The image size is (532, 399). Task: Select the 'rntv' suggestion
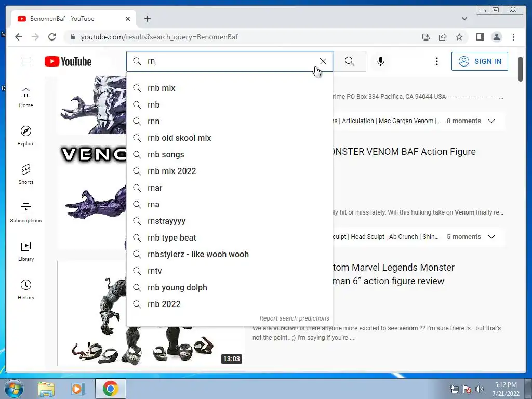point(229,271)
